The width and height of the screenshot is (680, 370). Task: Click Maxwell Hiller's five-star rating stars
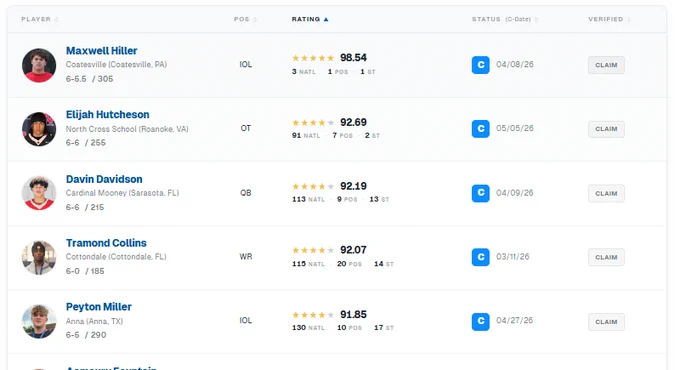313,58
